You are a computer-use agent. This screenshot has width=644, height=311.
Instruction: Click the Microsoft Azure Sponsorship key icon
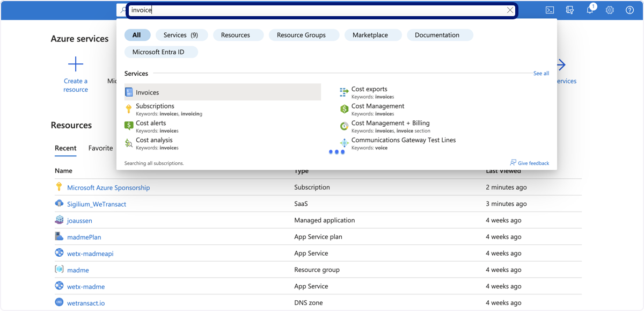pos(59,187)
